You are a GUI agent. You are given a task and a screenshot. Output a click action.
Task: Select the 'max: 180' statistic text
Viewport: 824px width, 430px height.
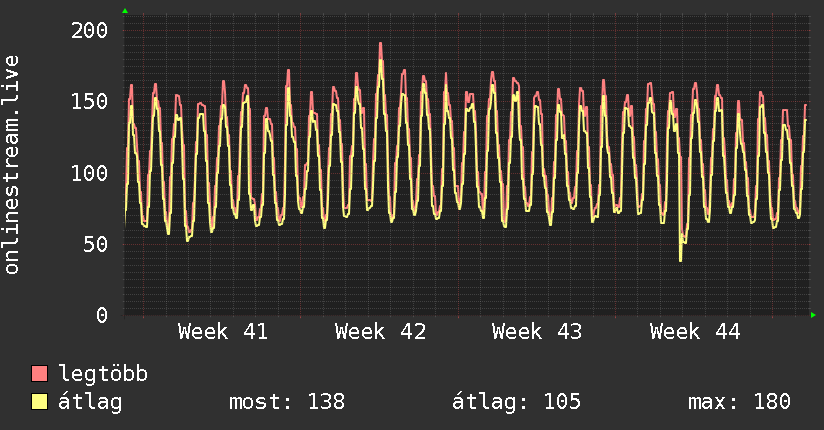pos(739,403)
